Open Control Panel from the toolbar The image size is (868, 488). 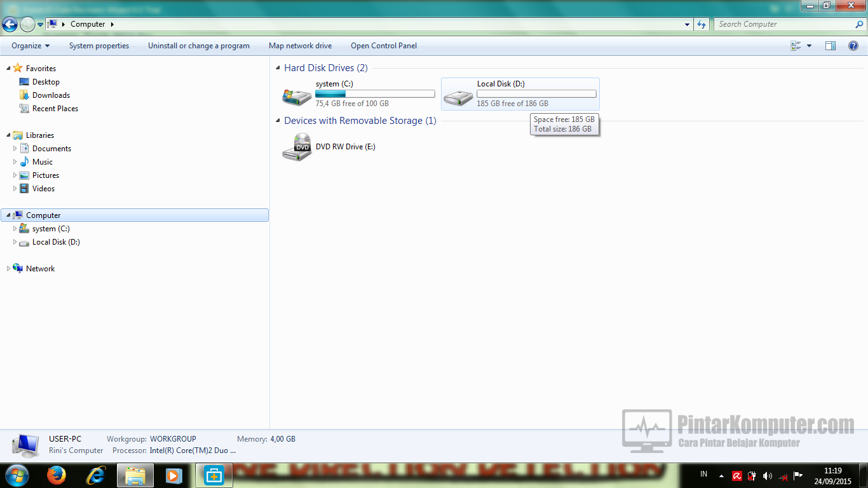(x=384, y=45)
